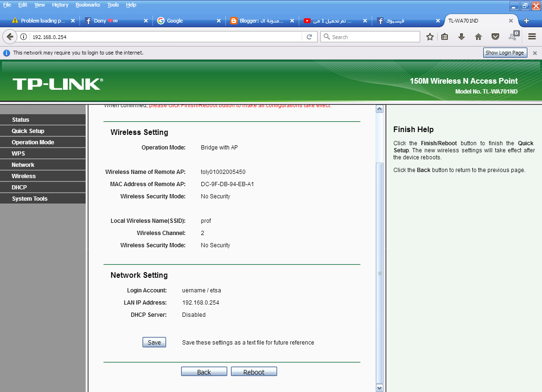Click the local SSID value prof
The width and height of the screenshot is (542, 392).
[206, 221]
